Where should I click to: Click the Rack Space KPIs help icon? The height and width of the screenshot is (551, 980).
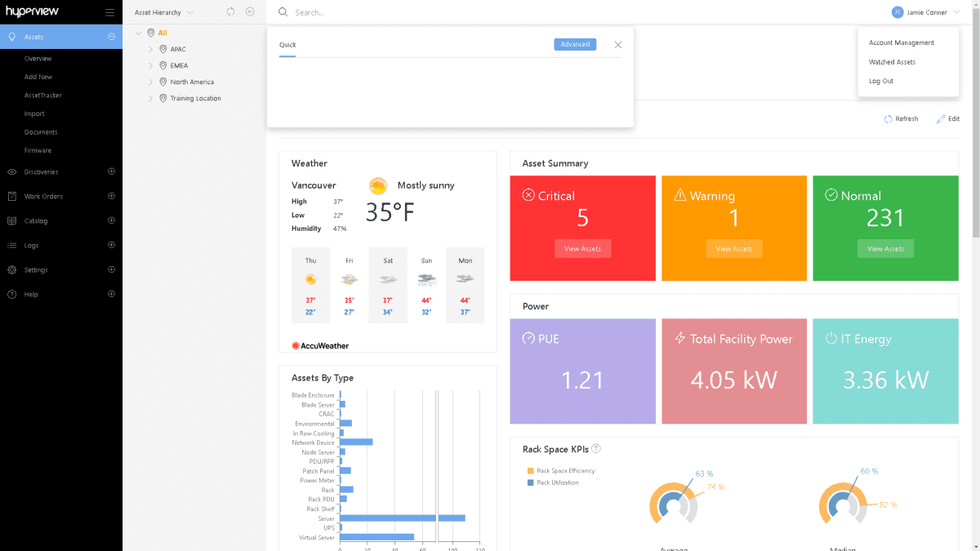pyautogui.click(x=596, y=448)
